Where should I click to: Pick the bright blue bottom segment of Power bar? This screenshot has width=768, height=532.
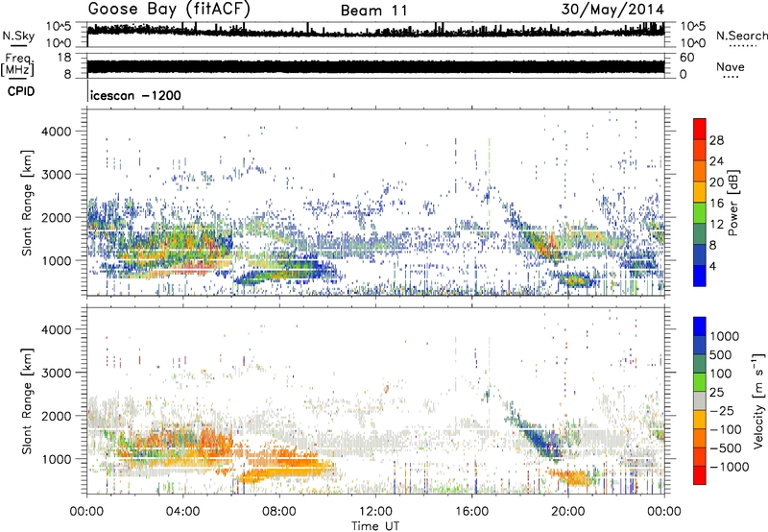click(x=700, y=276)
